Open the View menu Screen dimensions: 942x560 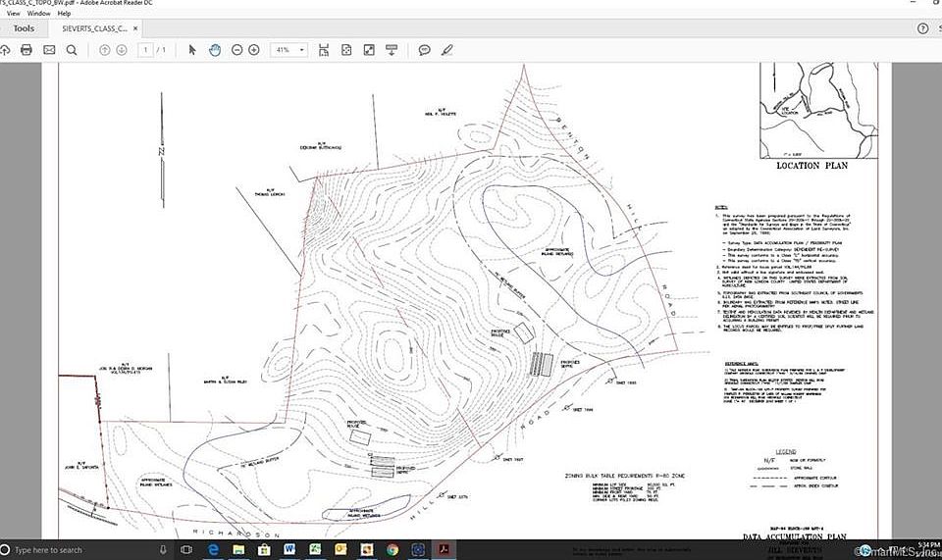click(13, 13)
